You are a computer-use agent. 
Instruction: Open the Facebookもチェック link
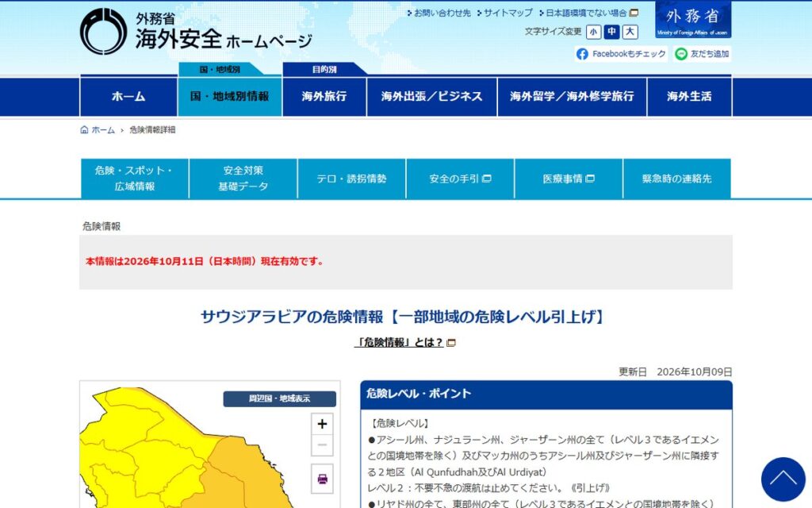tap(621, 54)
